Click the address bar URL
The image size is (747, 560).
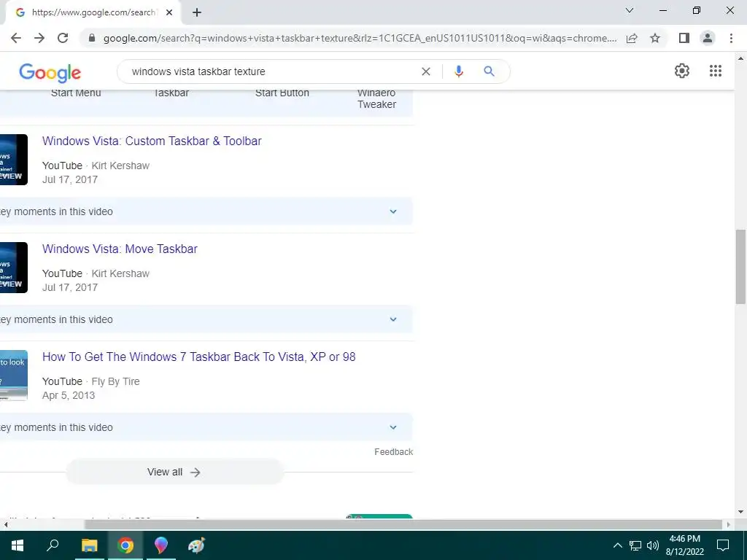point(360,38)
